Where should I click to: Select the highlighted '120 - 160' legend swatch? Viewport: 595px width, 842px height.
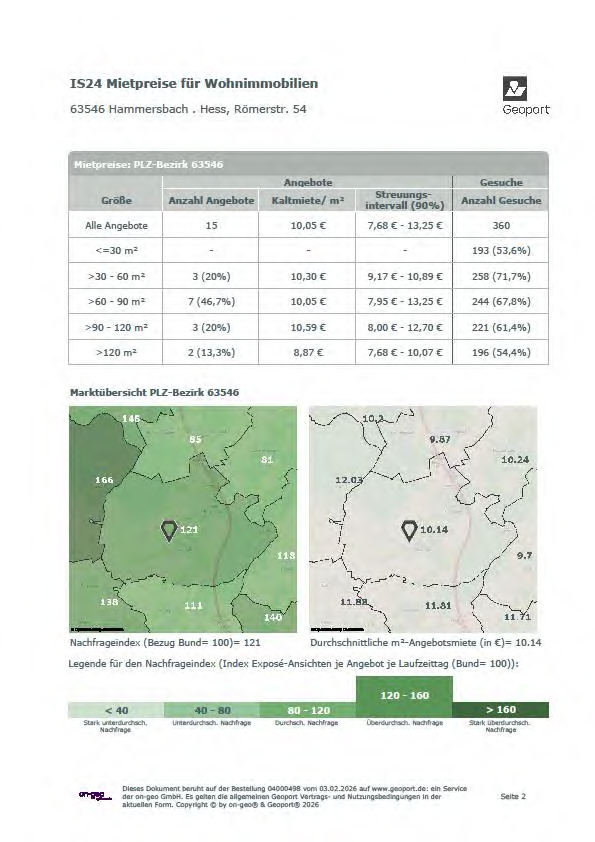404,696
